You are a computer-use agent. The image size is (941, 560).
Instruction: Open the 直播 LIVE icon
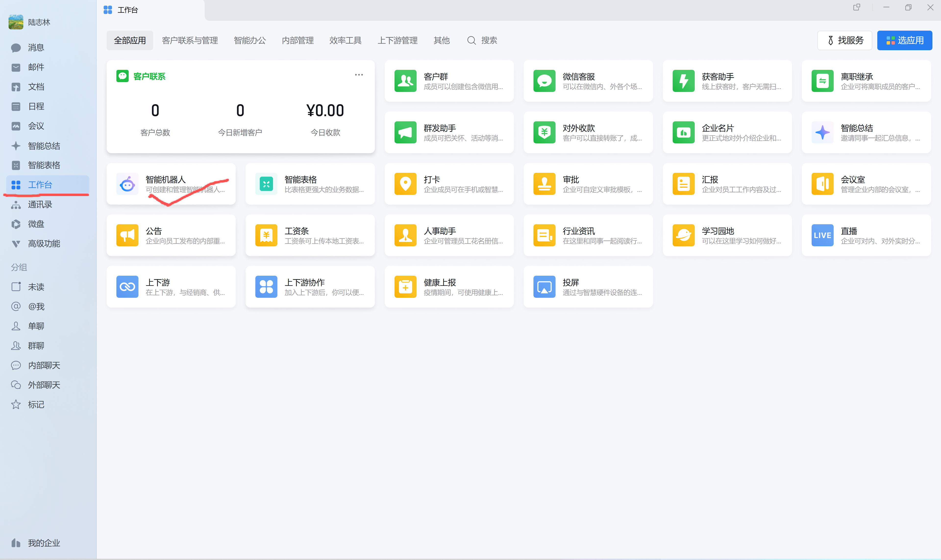point(822,236)
